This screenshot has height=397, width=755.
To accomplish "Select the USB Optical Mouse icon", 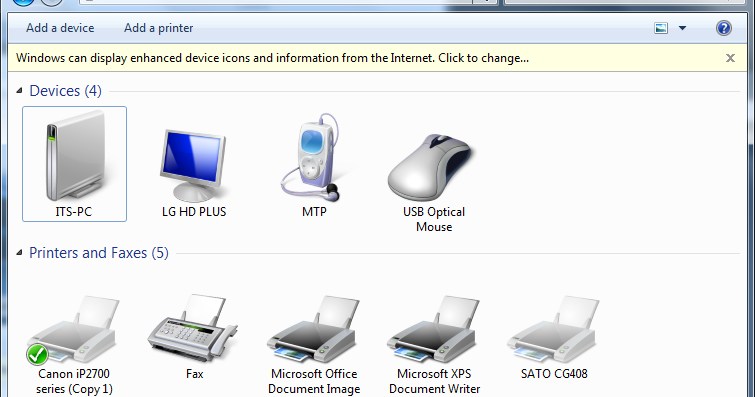I will point(432,168).
